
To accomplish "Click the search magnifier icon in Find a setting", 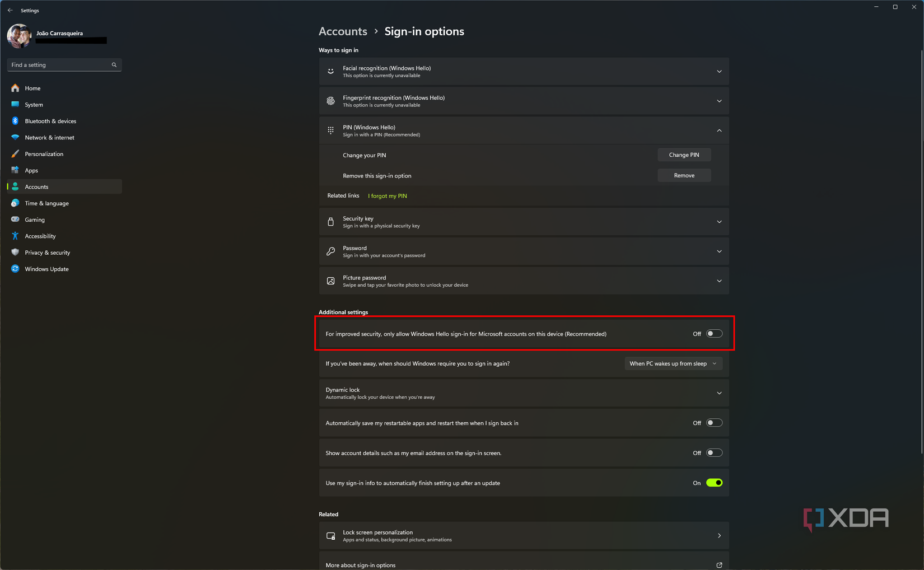I will point(114,65).
